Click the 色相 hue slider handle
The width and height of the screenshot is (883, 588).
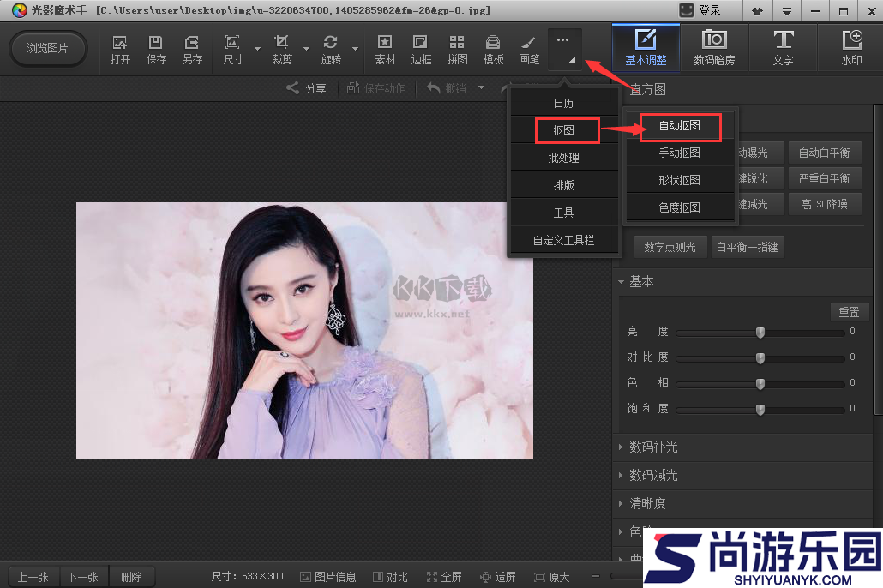click(x=760, y=384)
